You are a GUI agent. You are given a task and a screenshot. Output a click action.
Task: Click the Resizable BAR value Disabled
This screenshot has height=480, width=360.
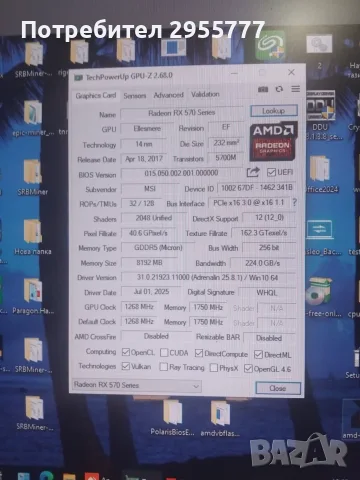point(269,338)
